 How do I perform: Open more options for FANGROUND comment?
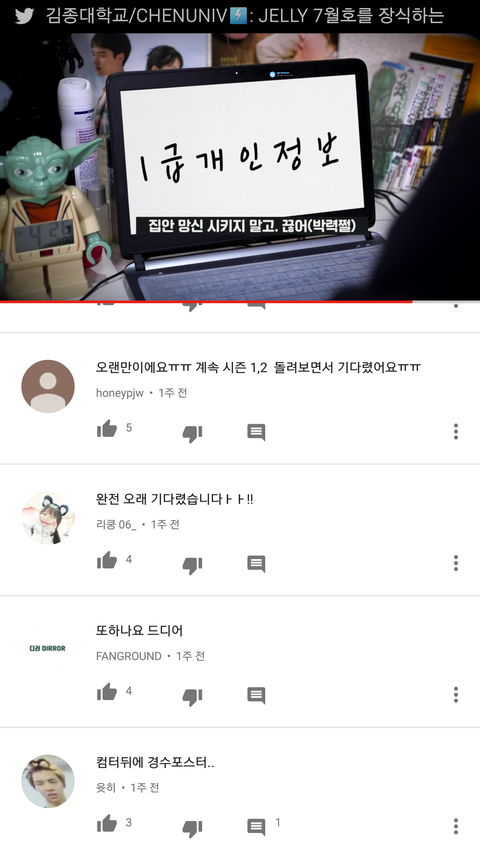click(456, 695)
